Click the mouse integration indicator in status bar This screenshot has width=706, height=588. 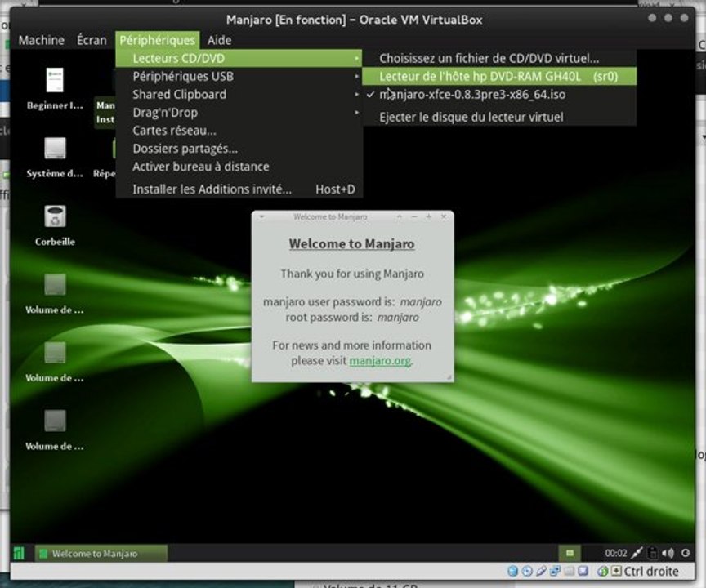(602, 571)
